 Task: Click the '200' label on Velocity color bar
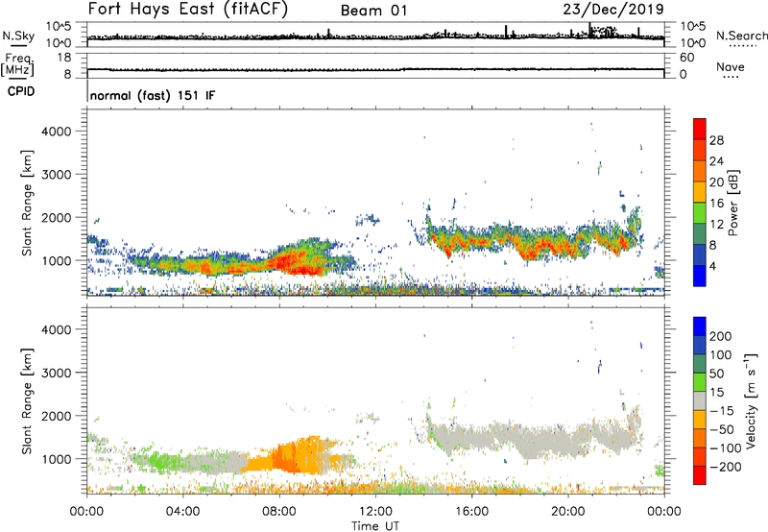coord(721,336)
